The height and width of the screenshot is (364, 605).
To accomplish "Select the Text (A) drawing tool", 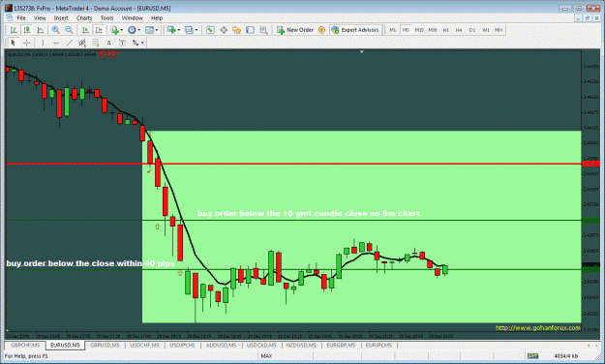I will (108, 43).
